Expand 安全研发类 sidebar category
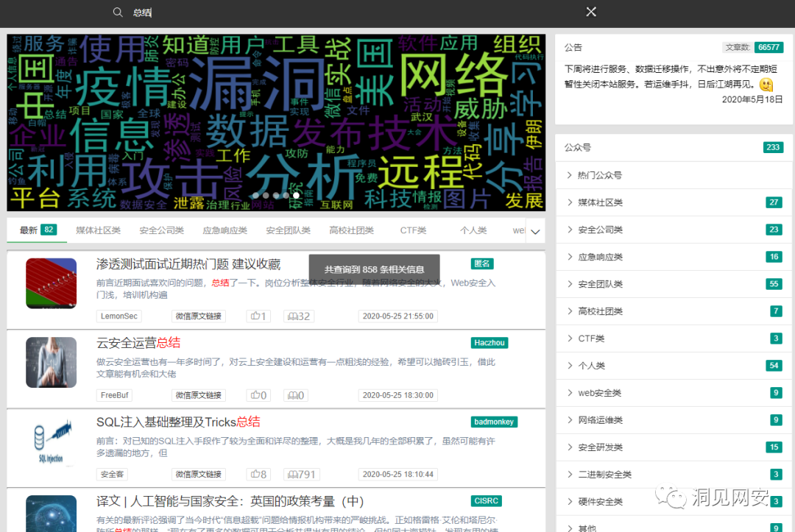Screen dimensions: 795x532 point(674,447)
